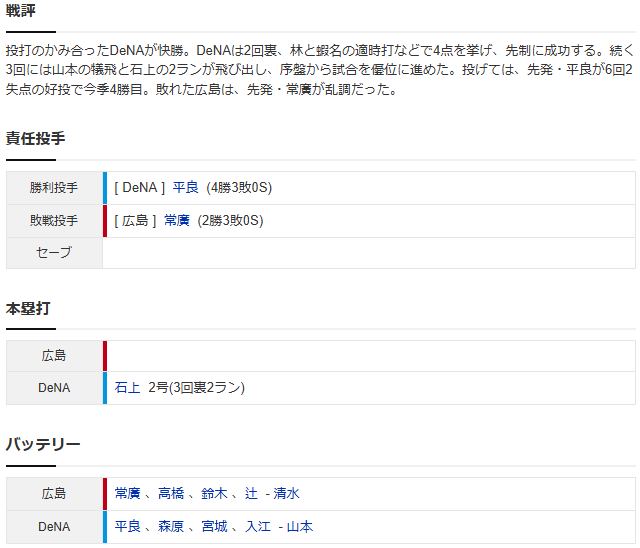Open winning pitcher 平良 player link
The width and height of the screenshot is (640, 548).
pyautogui.click(x=185, y=188)
